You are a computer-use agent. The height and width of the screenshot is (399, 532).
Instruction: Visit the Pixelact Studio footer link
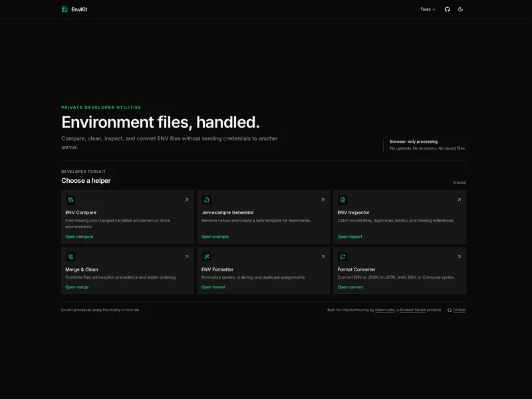(x=412, y=310)
